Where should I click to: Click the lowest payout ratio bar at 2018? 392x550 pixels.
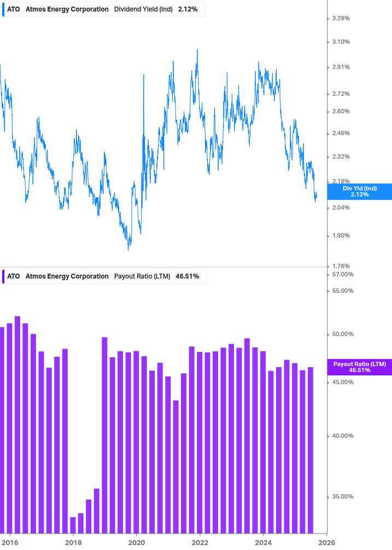click(x=73, y=525)
